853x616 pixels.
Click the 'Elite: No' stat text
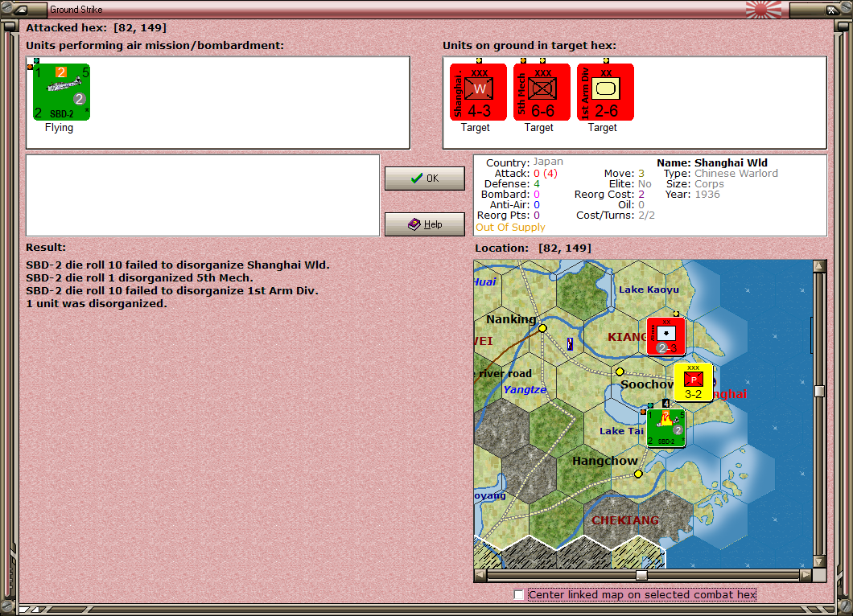point(630,184)
